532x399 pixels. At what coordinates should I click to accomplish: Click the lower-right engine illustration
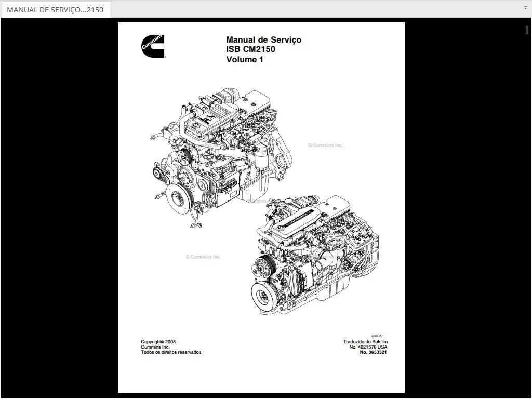(x=315, y=255)
